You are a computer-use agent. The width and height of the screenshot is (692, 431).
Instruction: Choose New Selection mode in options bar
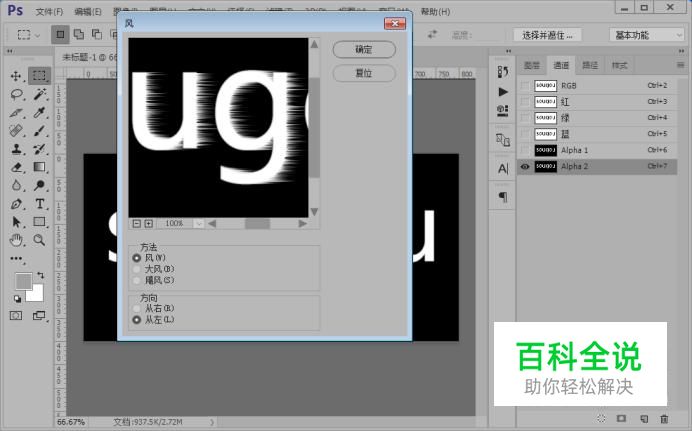(60, 34)
